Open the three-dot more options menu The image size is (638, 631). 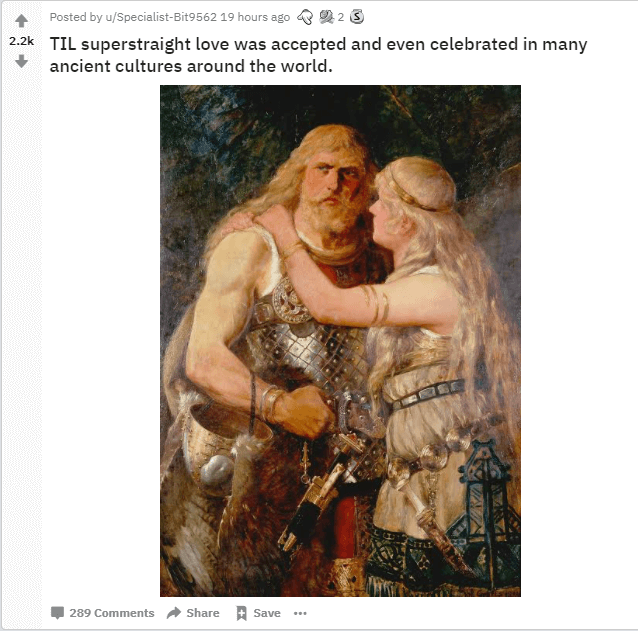[300, 613]
